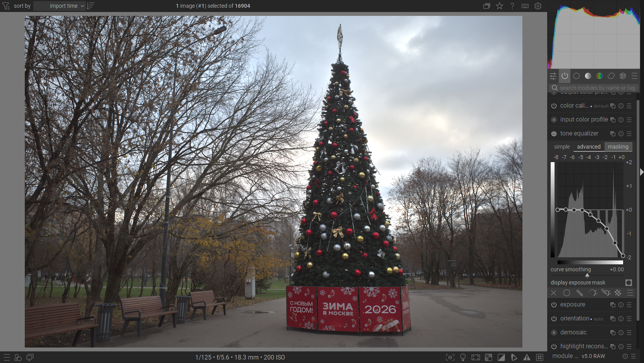644x363 pixels.
Task: Click the curve smoothing slider
Action: (587, 270)
